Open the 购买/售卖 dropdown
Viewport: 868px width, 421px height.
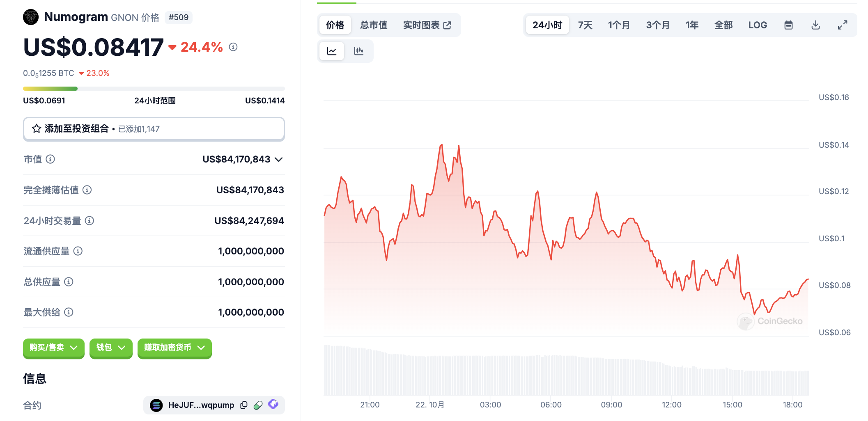pos(53,348)
